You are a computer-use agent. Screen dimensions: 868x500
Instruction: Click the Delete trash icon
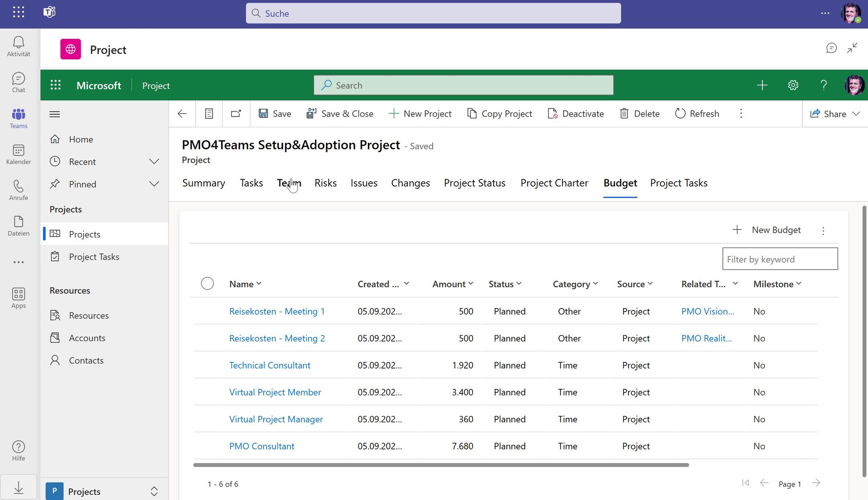point(624,113)
